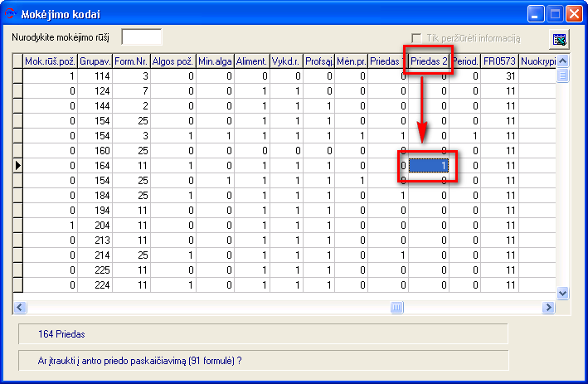Viewport: 588px width, 384px height.
Task: Select Grupav. cell '160'
Action: 95,151
